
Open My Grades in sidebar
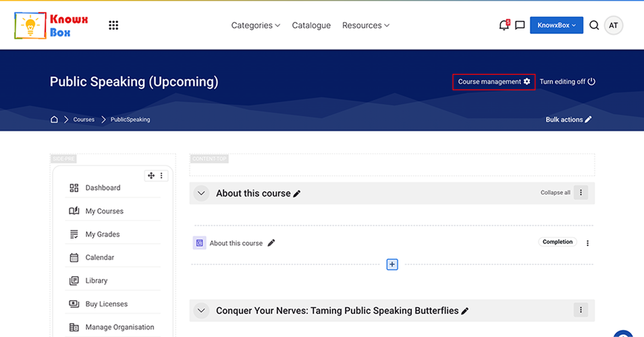point(102,234)
